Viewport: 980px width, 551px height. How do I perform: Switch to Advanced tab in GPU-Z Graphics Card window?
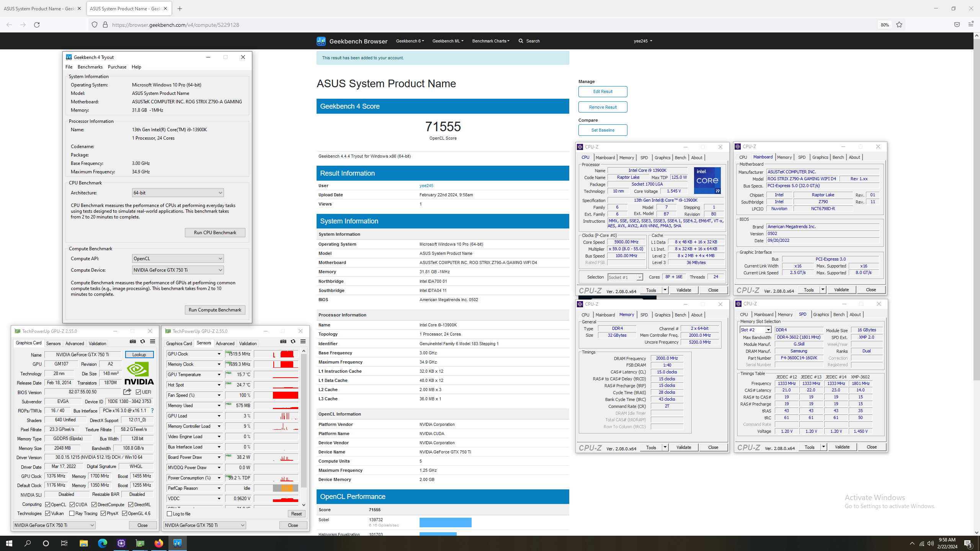75,344
